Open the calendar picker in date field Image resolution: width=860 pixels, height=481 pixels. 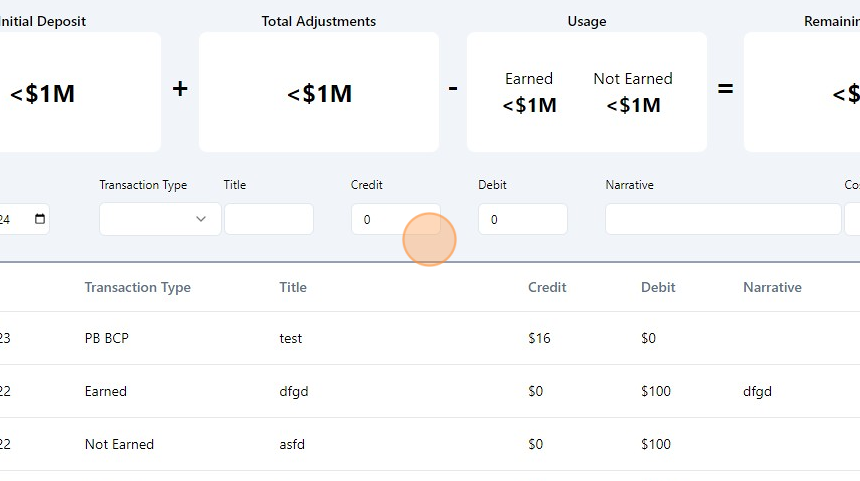pos(40,219)
